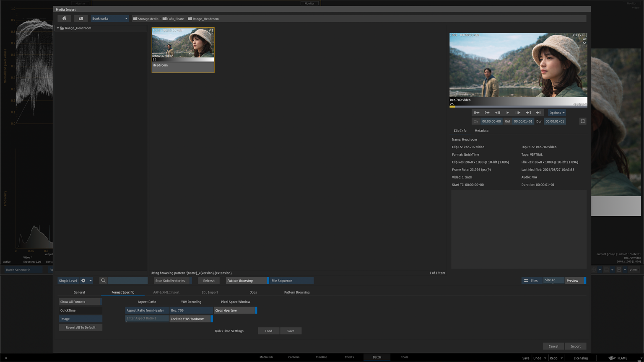Image resolution: width=644 pixels, height=362 pixels.
Task: Open the Pattern Browsing settings tab
Action: click(297, 292)
